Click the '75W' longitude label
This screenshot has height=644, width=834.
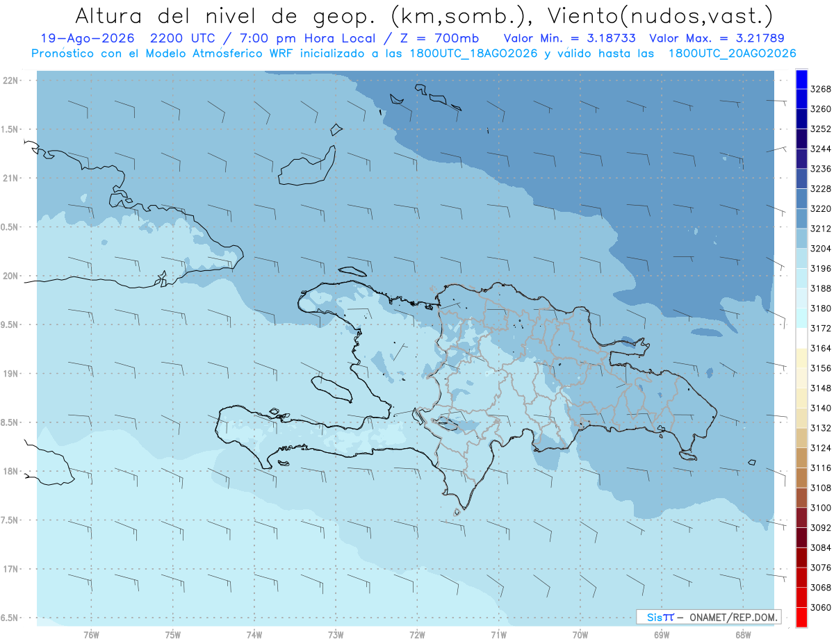[x=173, y=635]
